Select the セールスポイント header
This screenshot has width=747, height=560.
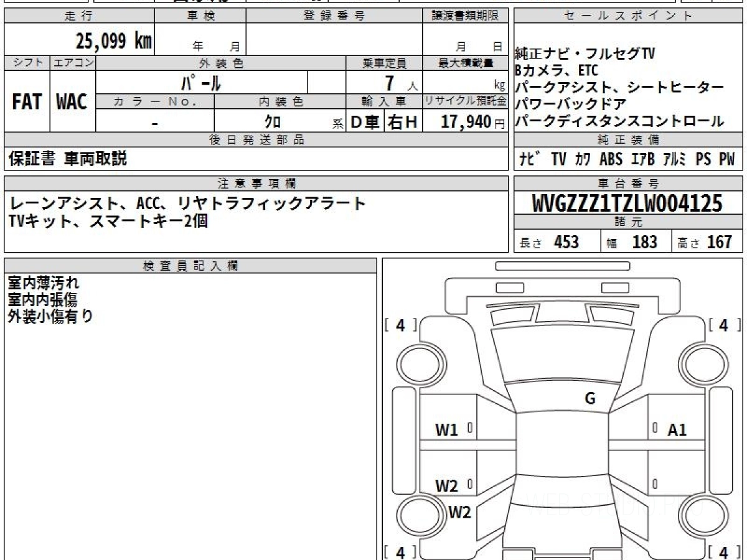628,16
